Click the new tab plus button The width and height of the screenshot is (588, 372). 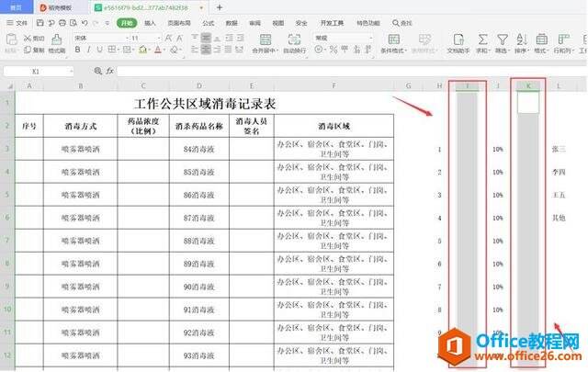(219, 6)
